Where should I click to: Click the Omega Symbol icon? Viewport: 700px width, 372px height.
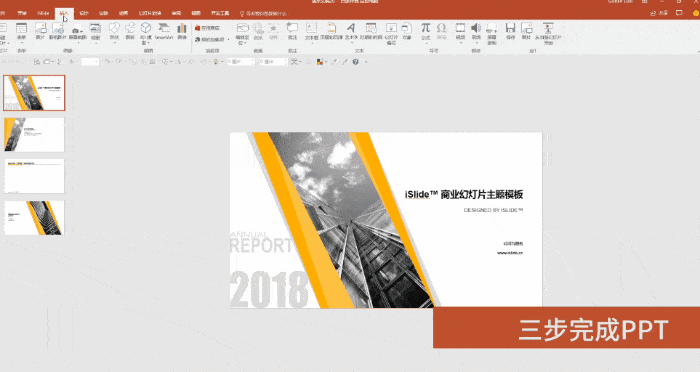(x=442, y=32)
